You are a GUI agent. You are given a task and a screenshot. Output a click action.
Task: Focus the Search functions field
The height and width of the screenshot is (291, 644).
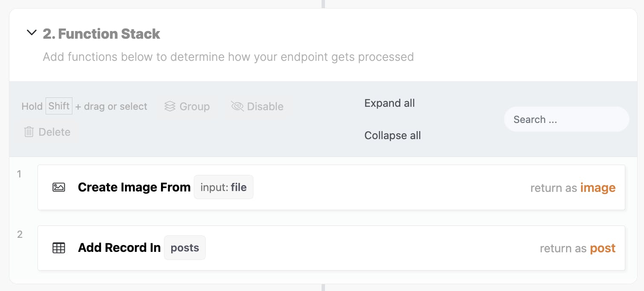(566, 119)
